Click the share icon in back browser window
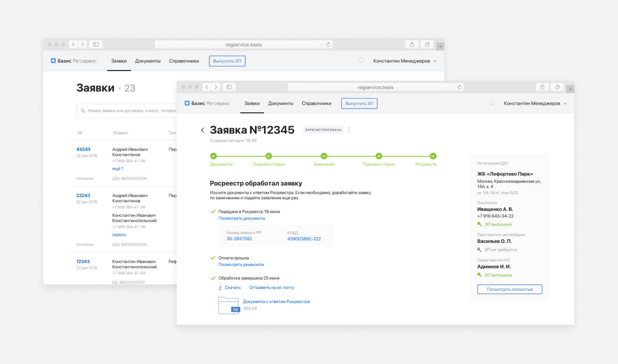This screenshot has width=618, height=364. (412, 44)
